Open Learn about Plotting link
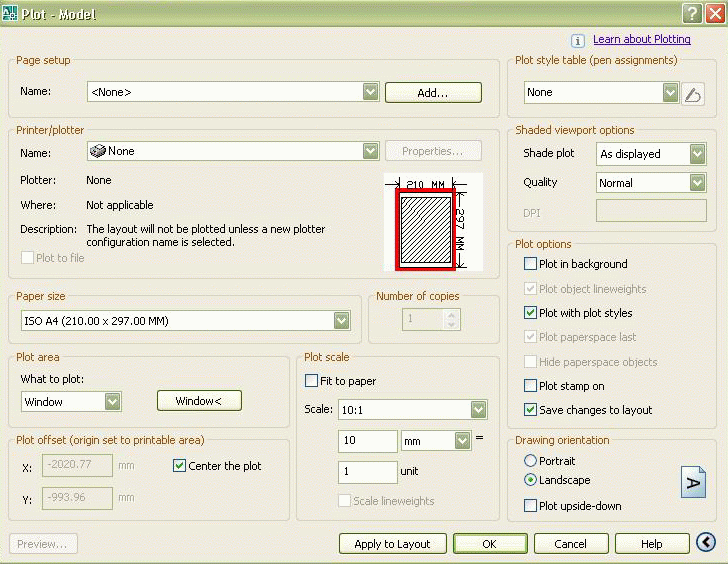The image size is (728, 564). tap(642, 39)
